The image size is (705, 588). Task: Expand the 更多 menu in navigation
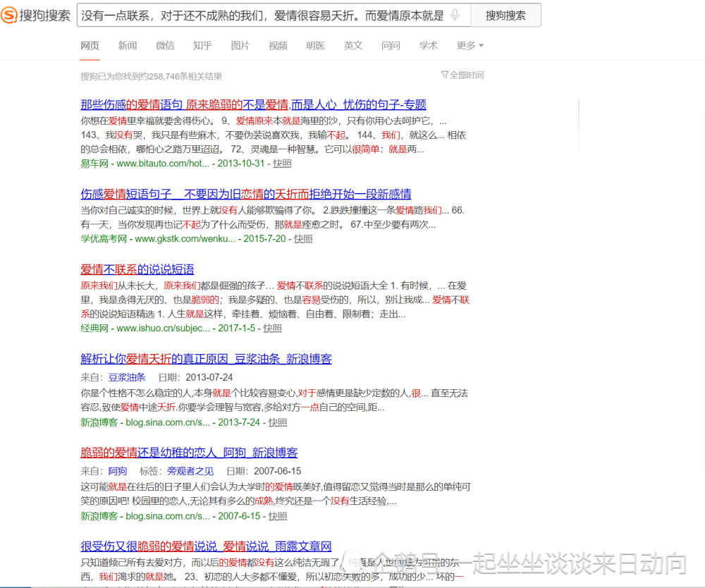click(470, 45)
